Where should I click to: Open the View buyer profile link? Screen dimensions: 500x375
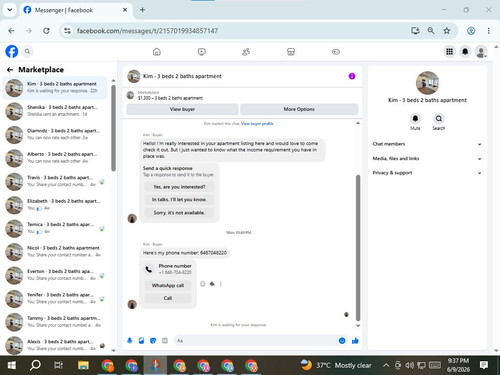pos(257,124)
